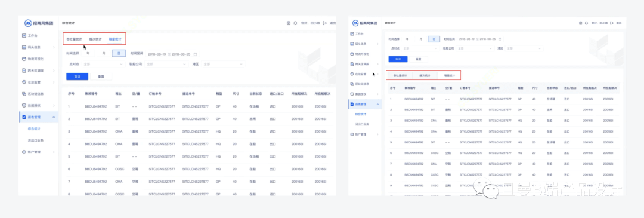644x218 pixels.
Task: Select 月 time option in right screenshot
Action: pos(420,39)
